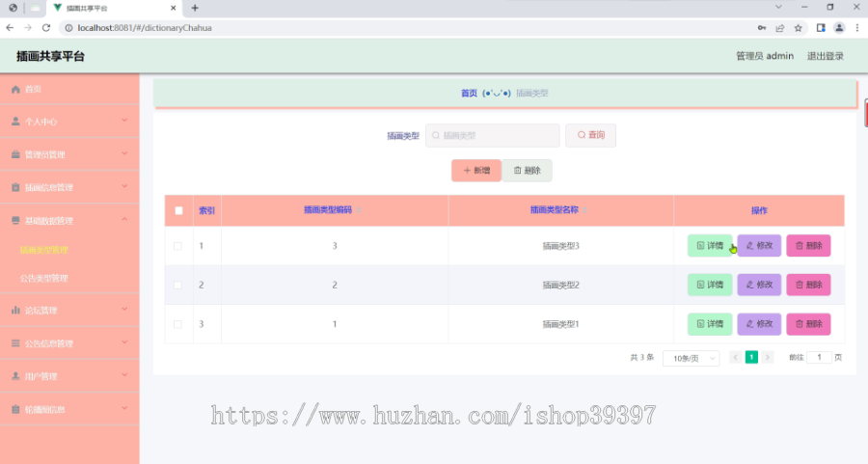Open the browser profile avatar
The width and height of the screenshot is (868, 464).
(839, 28)
